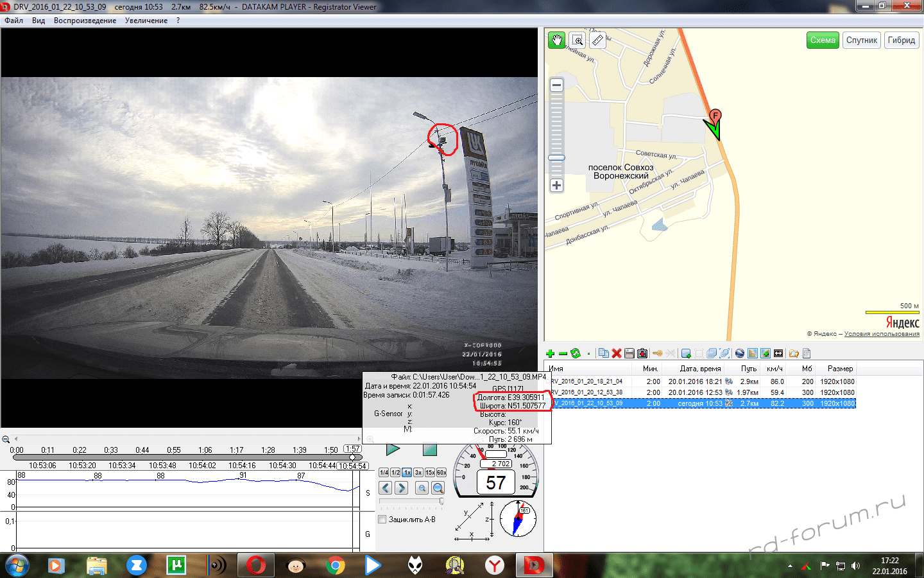Open the Воспроизведение menu
924x578 pixels.
85,21
